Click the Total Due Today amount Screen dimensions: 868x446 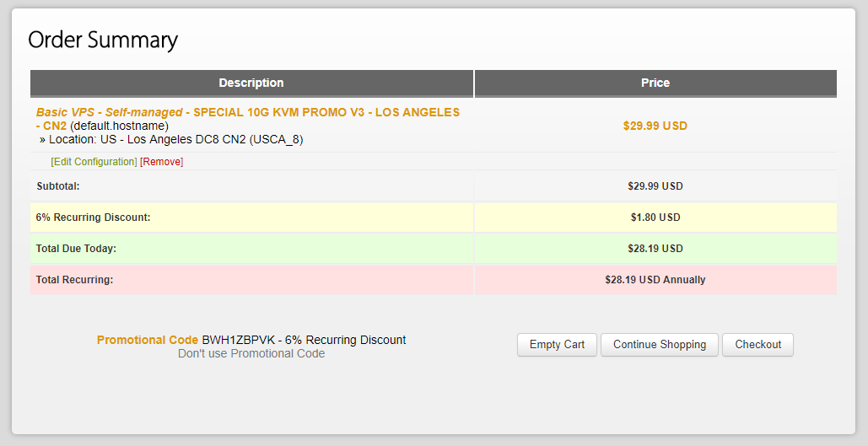pos(655,249)
